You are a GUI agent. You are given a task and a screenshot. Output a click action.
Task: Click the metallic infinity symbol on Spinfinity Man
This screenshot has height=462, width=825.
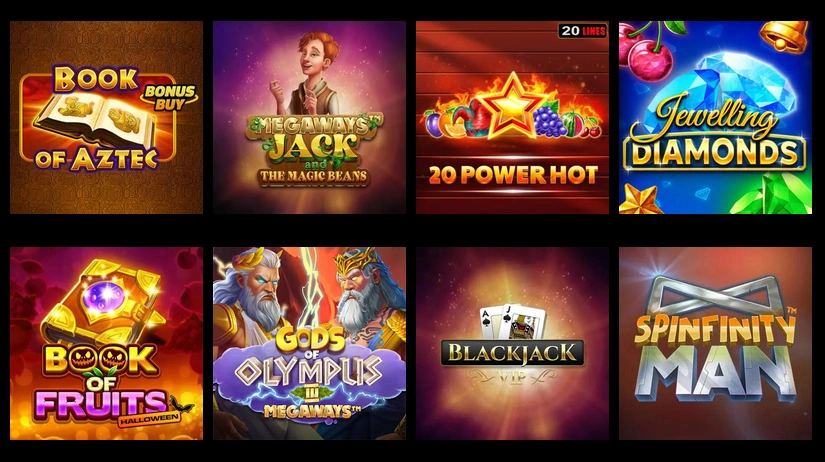(715, 297)
